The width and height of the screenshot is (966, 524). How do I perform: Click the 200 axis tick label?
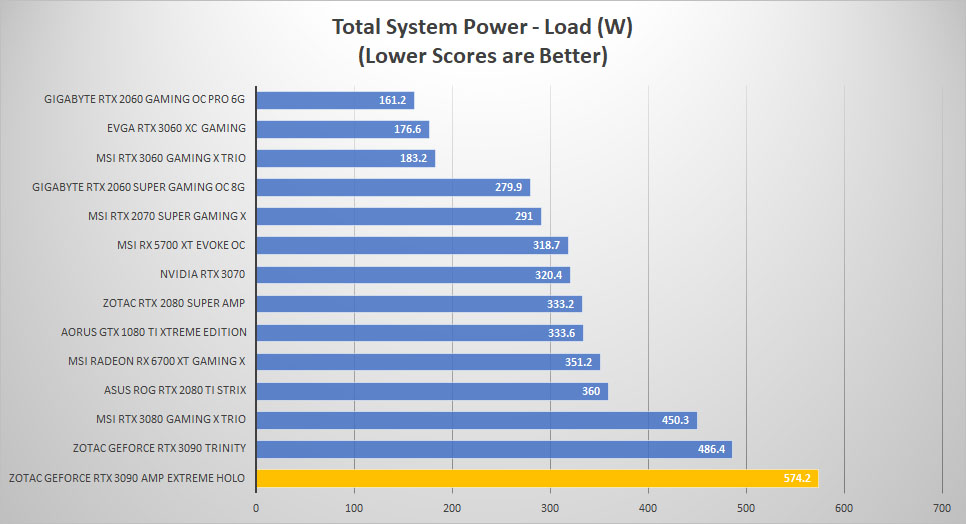click(x=452, y=508)
